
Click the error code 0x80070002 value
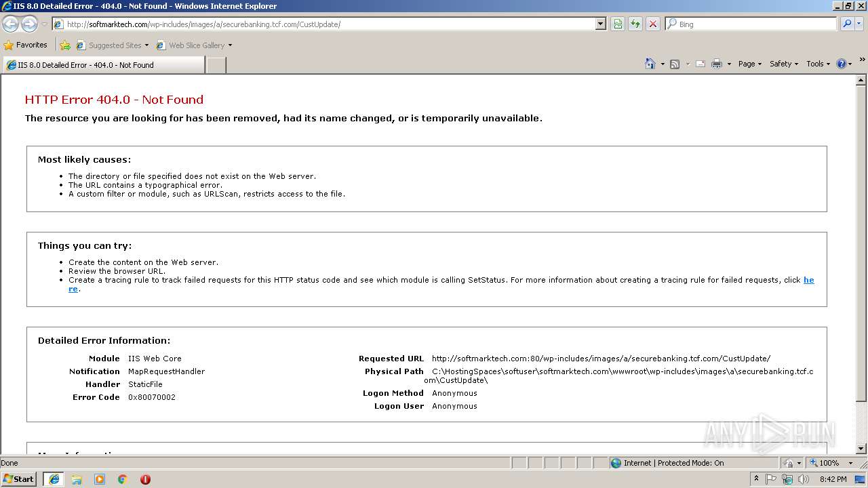(152, 397)
